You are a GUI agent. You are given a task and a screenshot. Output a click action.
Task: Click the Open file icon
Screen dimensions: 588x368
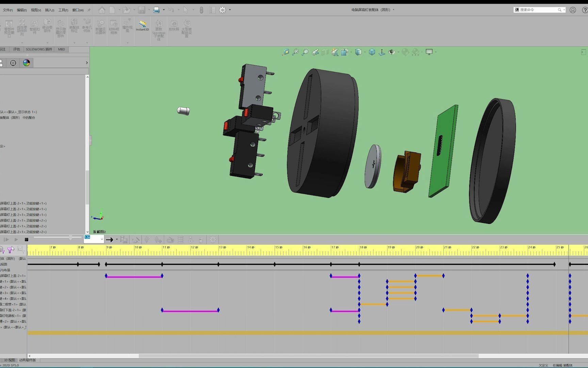(x=126, y=10)
